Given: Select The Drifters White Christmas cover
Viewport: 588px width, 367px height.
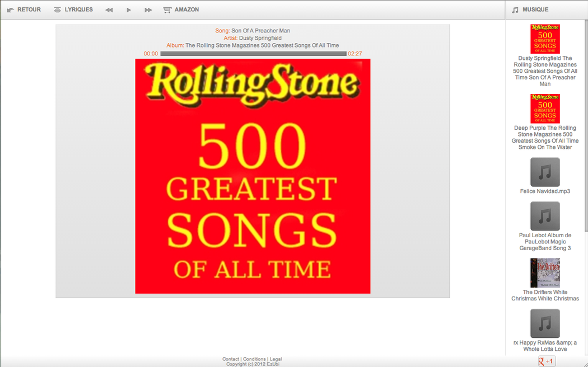Looking at the screenshot, I should point(545,273).
